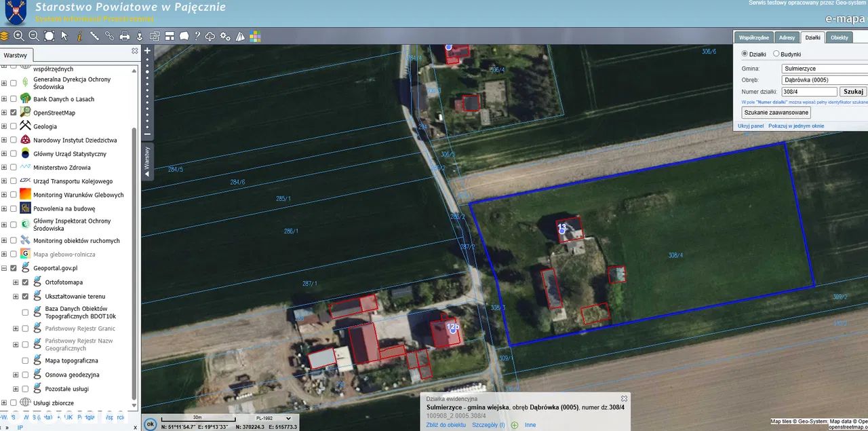Viewport: 868px width, 431px height.
Task: Expand the Osnowa geodezyjna layer node
Action: (16, 375)
